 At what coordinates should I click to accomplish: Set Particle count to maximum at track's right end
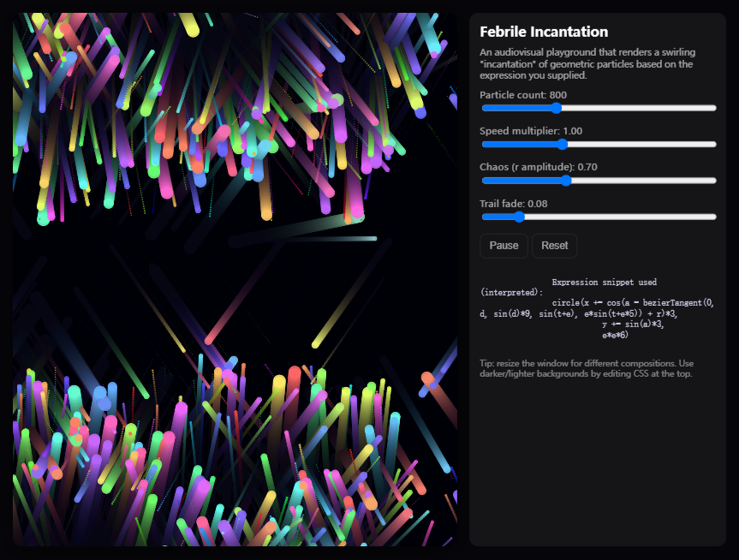[714, 108]
